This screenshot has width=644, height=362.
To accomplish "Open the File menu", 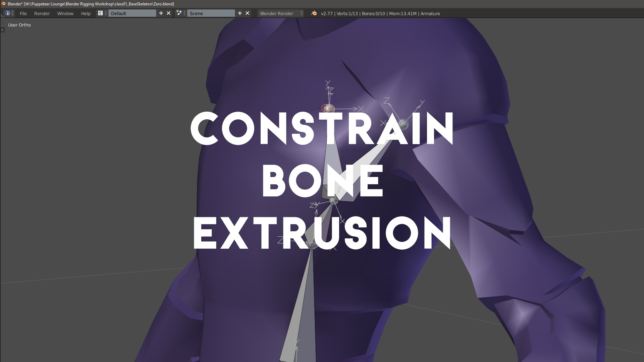I will [23, 13].
